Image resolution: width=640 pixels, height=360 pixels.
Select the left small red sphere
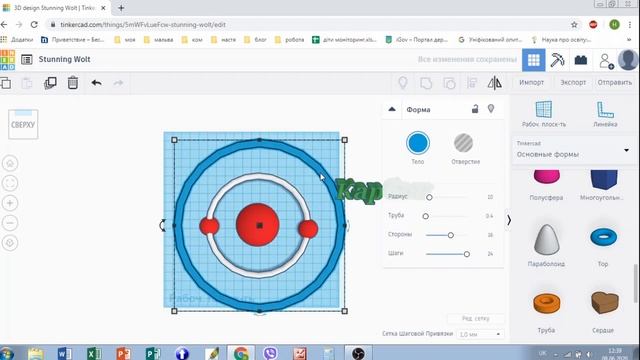click(209, 226)
